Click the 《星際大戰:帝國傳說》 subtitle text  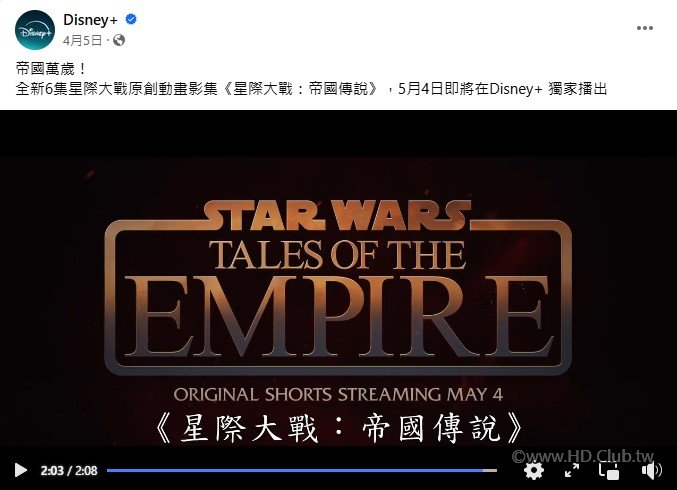(338, 428)
